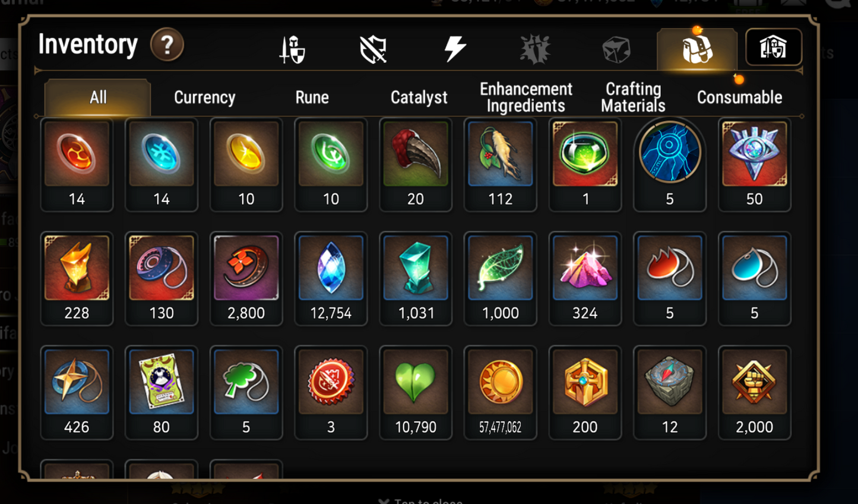Select the spiky artifact icon tab
The height and width of the screenshot is (504, 858).
(x=535, y=49)
